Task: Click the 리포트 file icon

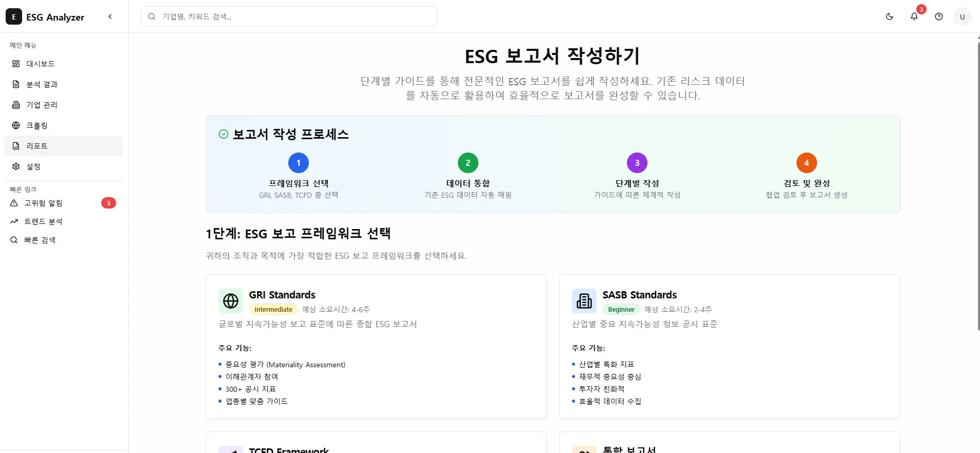Action: [16, 146]
